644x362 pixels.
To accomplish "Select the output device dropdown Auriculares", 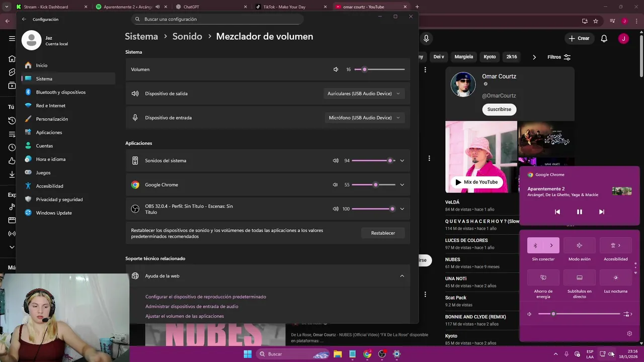I will 364,94.
